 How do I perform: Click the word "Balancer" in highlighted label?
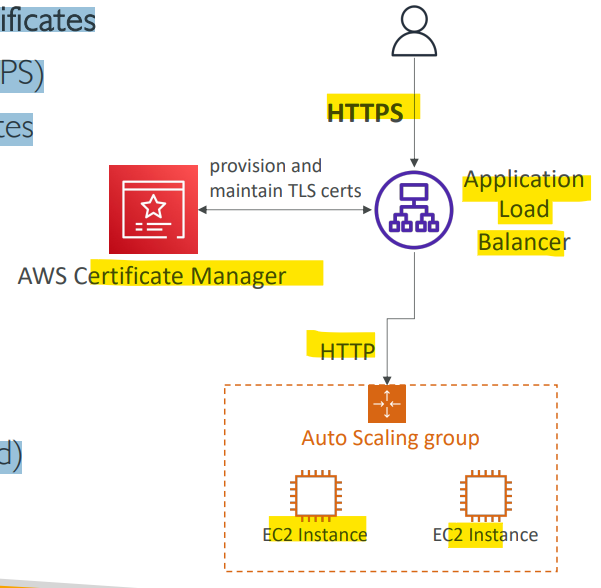524,242
